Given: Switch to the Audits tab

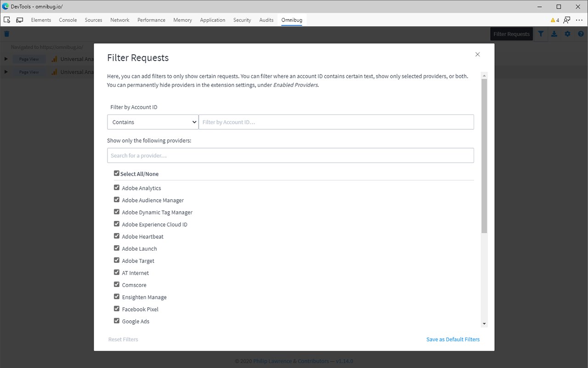Looking at the screenshot, I should [266, 20].
